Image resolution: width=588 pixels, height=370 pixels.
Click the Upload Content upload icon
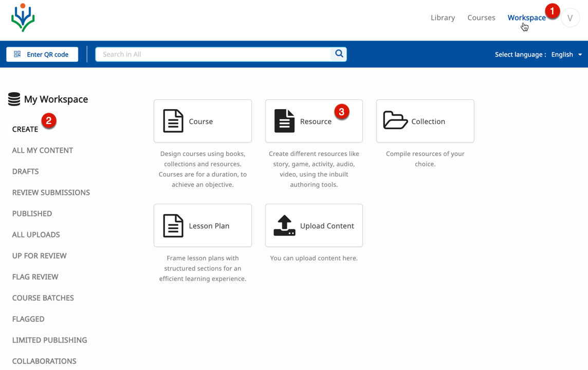click(x=284, y=225)
